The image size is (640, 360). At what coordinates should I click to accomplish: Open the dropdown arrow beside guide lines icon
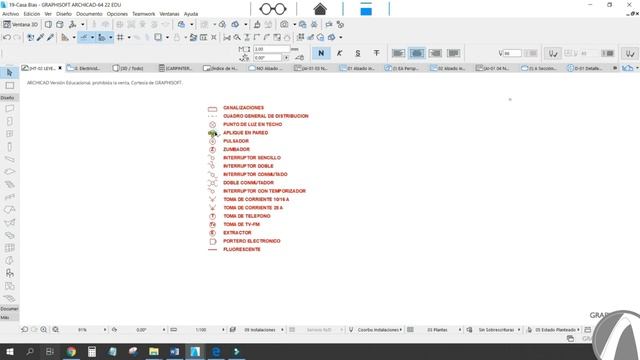[92, 38]
